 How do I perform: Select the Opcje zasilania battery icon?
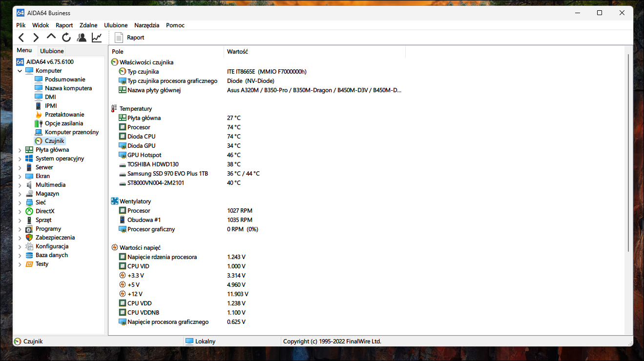[39, 123]
